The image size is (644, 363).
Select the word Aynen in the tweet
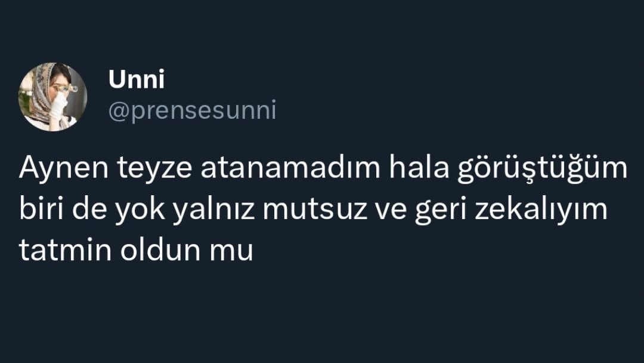tap(64, 168)
